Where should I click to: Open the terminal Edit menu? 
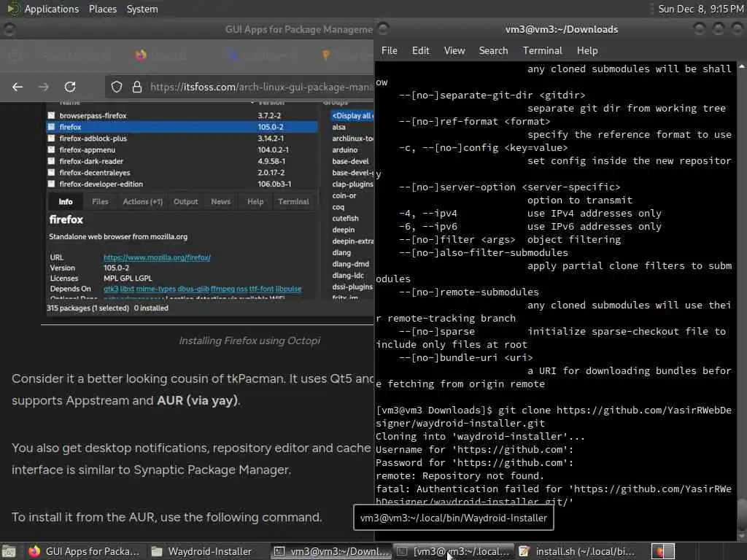(421, 50)
